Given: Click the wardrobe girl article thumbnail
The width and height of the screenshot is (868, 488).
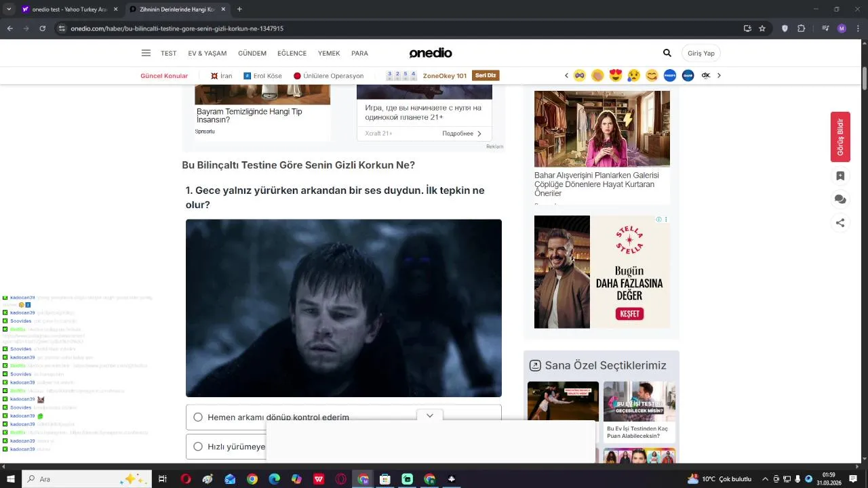Looking at the screenshot, I should (602, 129).
